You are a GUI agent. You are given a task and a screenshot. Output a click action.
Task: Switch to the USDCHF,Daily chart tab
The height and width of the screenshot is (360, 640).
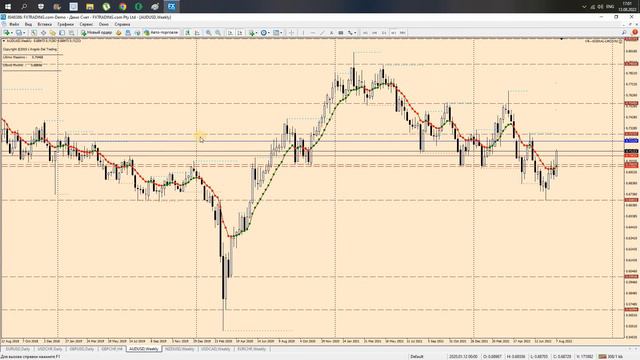[x=50, y=349]
